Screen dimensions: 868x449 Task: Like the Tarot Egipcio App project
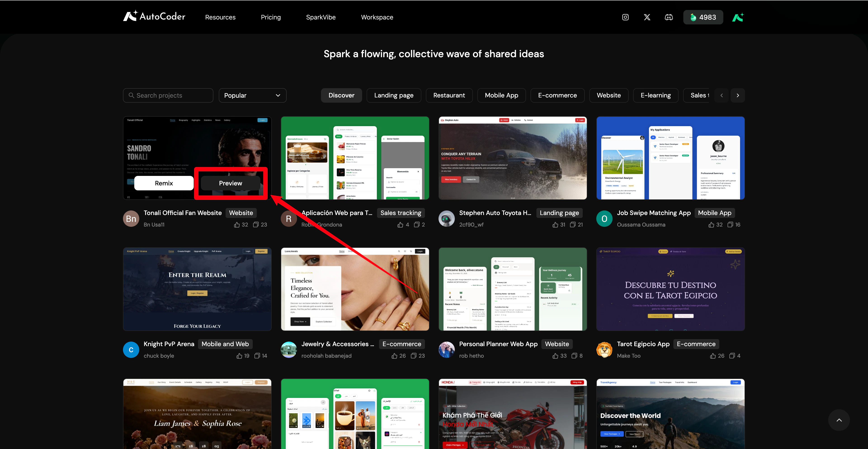coord(713,356)
